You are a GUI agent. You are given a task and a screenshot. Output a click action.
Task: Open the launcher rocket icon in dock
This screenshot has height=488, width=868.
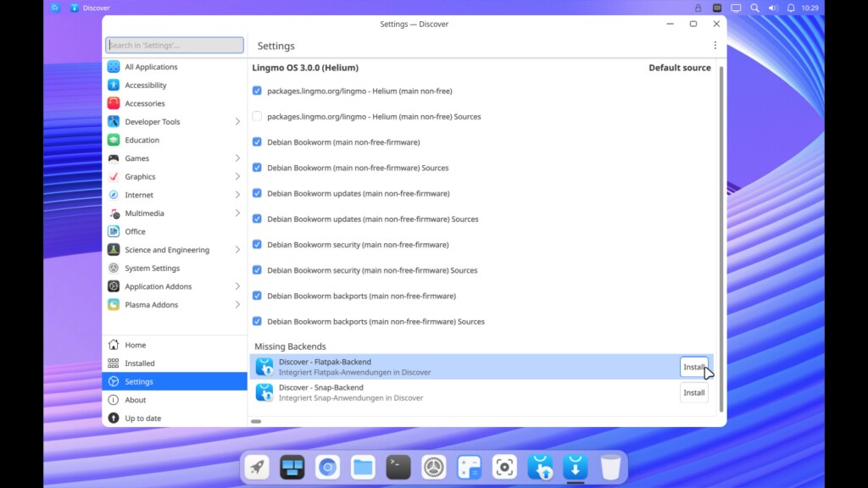tap(258, 467)
